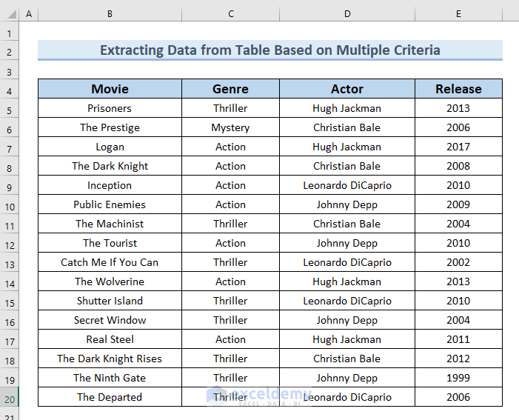Select column D header
Screen dimensions: 519x420
(x=346, y=14)
